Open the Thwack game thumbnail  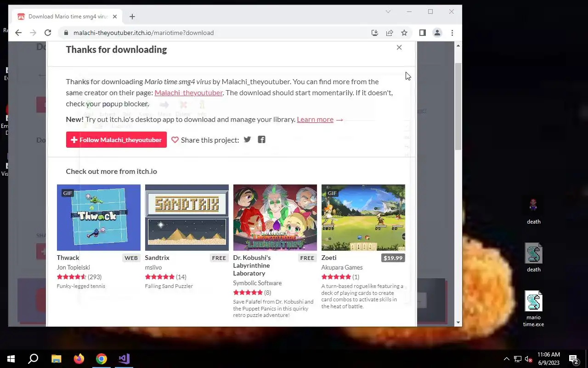99,218
